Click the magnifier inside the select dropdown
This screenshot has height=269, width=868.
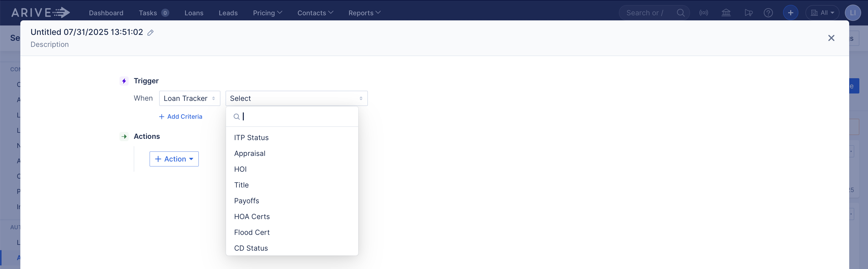pyautogui.click(x=237, y=116)
